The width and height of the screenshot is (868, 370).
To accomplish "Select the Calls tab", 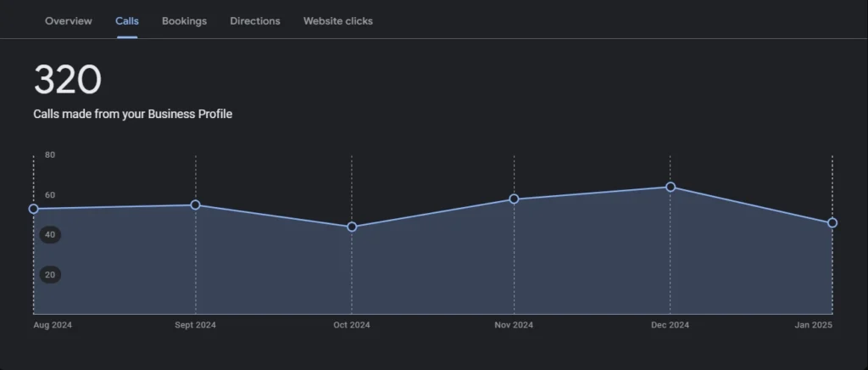I will [x=127, y=21].
